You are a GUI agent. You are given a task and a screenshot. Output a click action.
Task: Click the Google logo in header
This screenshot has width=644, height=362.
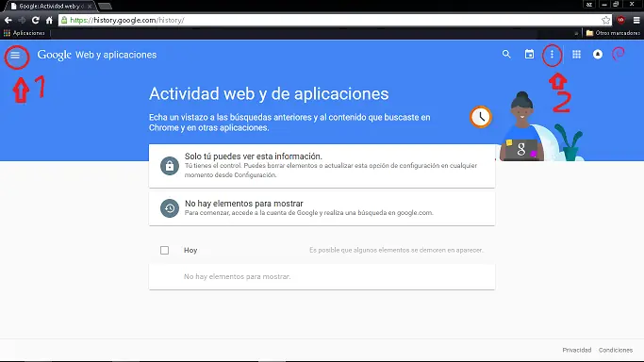(54, 55)
